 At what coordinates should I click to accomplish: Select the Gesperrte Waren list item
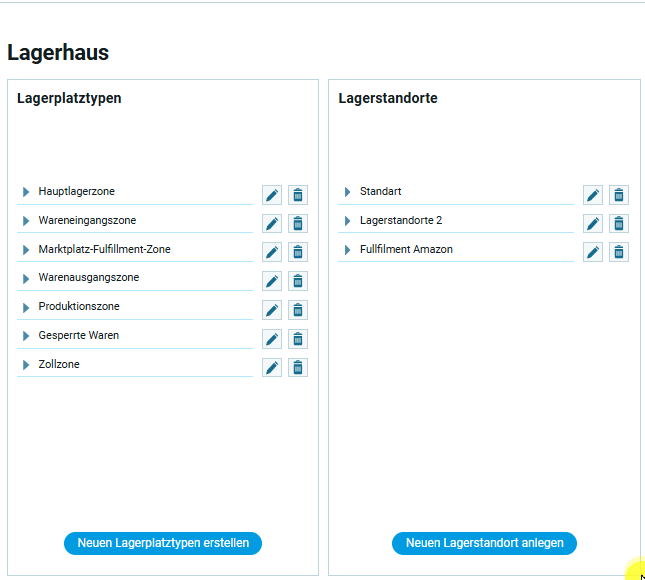click(79, 335)
